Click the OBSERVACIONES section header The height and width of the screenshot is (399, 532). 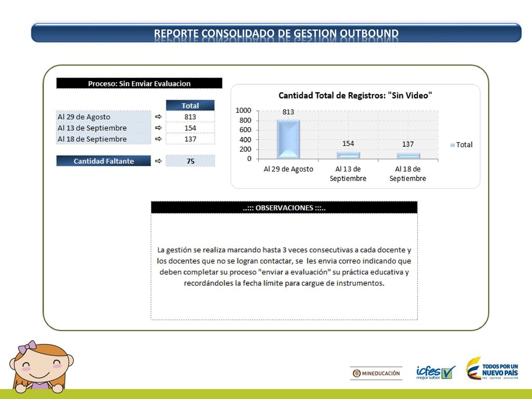[284, 208]
